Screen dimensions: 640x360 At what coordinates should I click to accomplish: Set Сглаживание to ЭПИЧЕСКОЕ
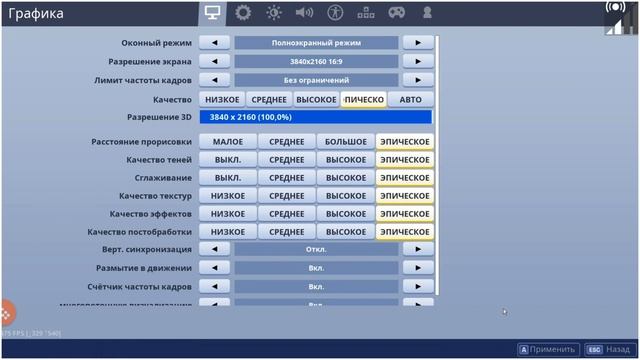[x=405, y=178]
